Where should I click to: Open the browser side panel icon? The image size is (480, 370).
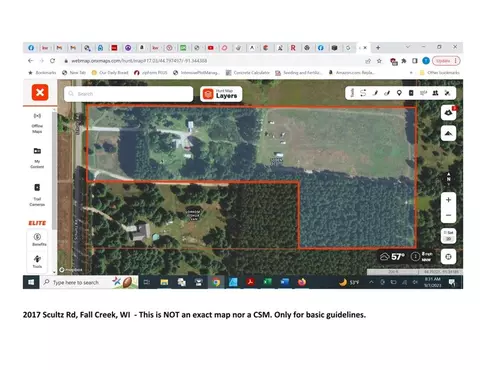pyautogui.click(x=415, y=61)
